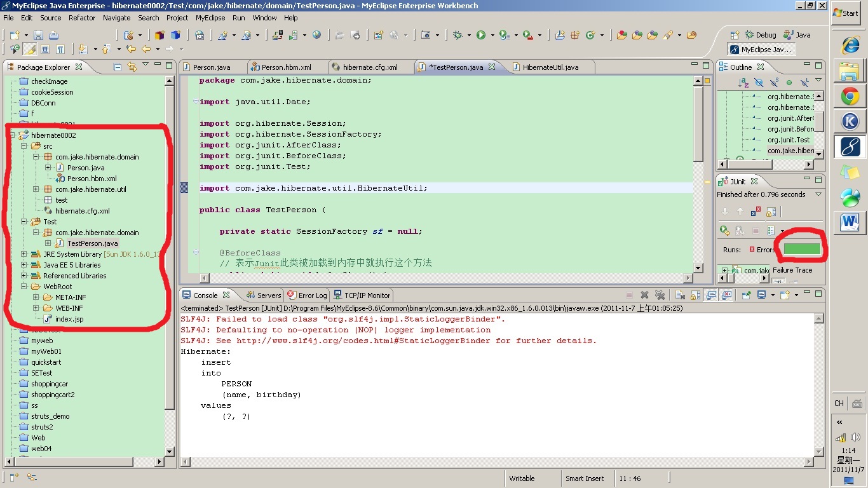Screen dimensions: 868x488
Task: Toggle Scroll Lock in the Console view
Action: 696,295
